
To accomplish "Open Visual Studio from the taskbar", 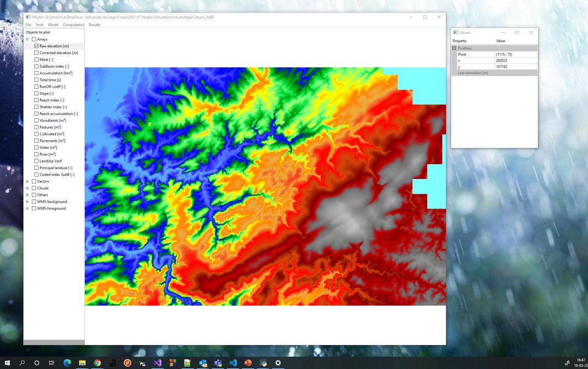I will coord(158,362).
